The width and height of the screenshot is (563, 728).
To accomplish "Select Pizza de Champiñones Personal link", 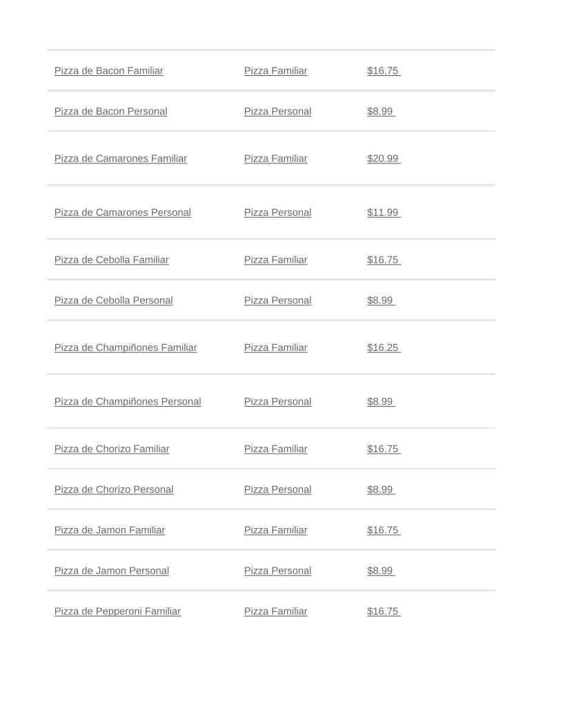I will click(128, 401).
